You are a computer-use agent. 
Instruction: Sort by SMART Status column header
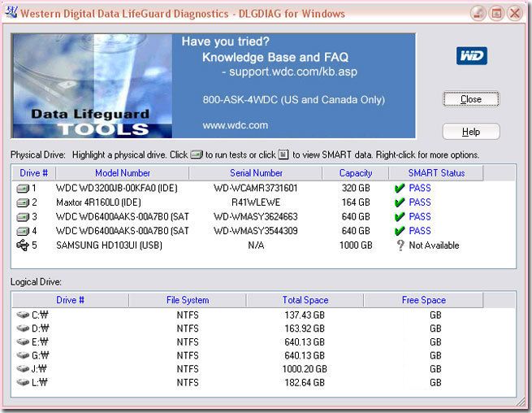(x=436, y=173)
